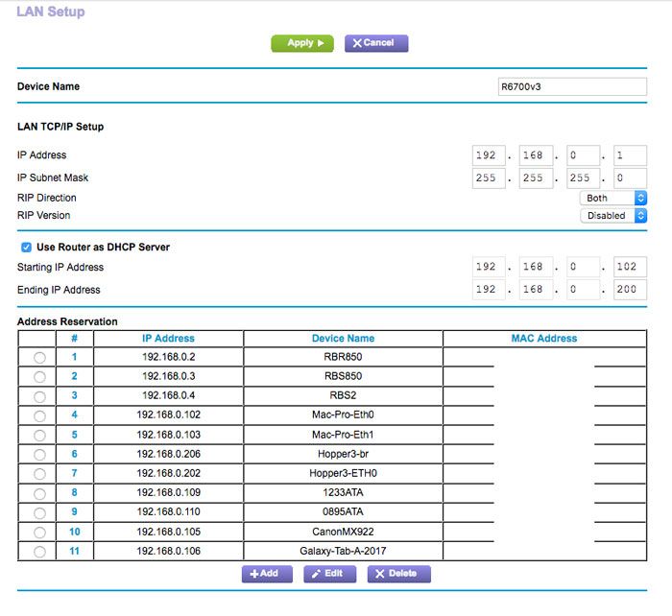Select radio button for Hopper3-br entry
The height and width of the screenshot is (616, 672).
point(39,455)
